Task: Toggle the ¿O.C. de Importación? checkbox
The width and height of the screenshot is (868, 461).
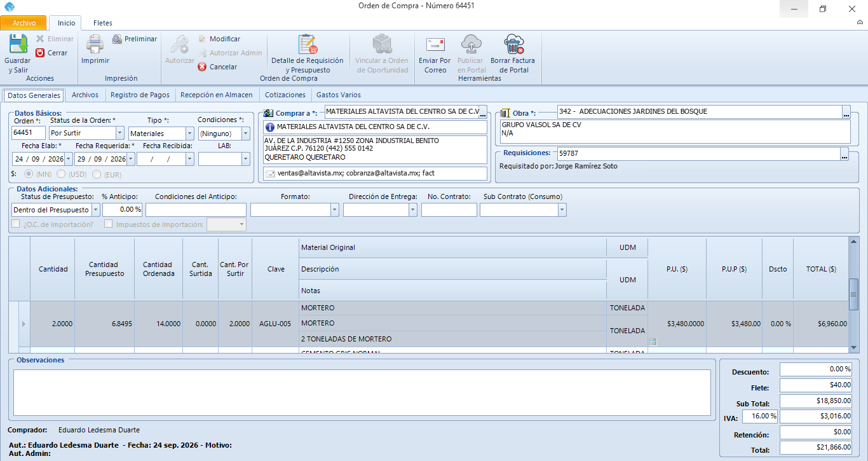Action: point(16,224)
